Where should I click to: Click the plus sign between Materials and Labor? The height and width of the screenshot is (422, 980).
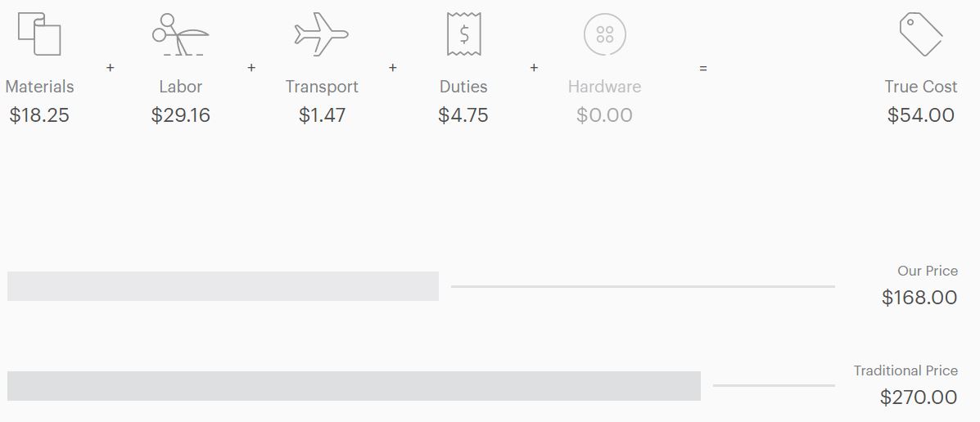pos(110,67)
